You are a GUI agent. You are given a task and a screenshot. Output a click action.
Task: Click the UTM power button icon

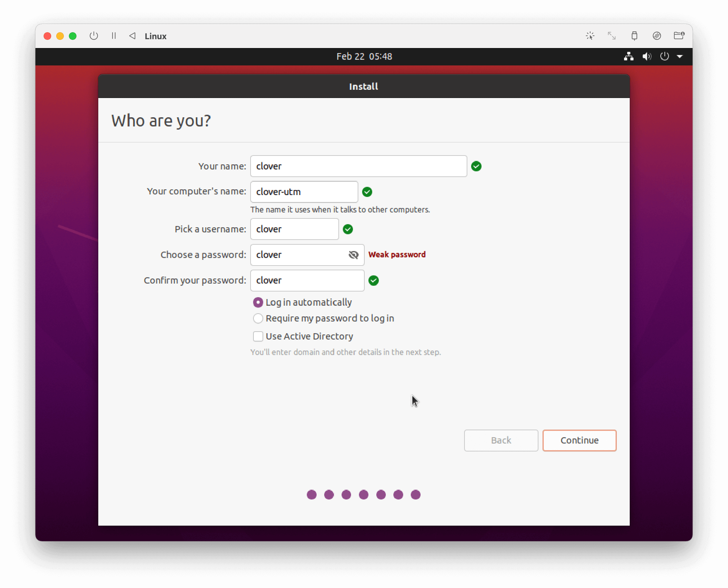click(94, 36)
